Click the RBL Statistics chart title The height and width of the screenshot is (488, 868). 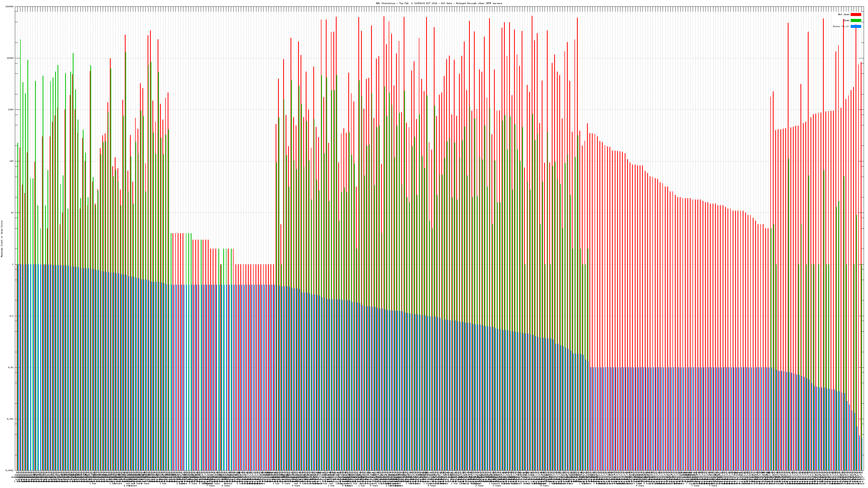[385, 3]
